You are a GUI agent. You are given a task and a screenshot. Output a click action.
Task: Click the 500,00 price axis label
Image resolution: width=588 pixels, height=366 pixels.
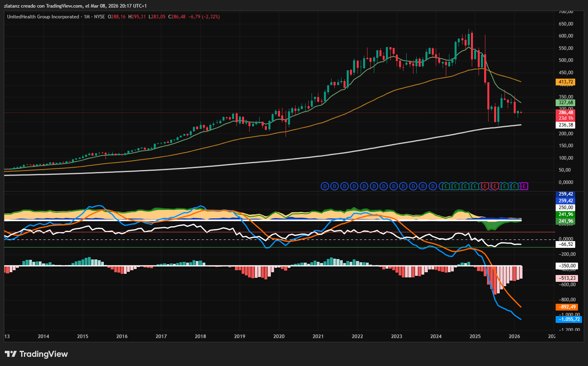566,60
